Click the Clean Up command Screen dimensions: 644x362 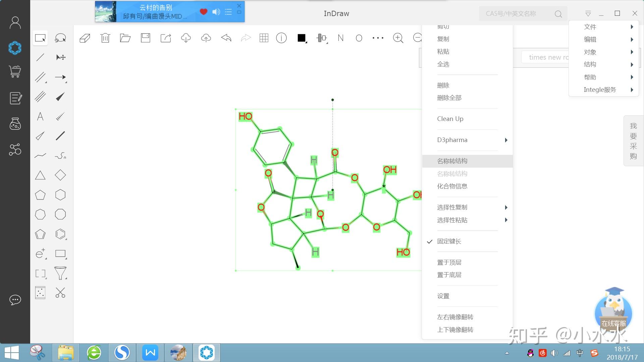coord(450,119)
